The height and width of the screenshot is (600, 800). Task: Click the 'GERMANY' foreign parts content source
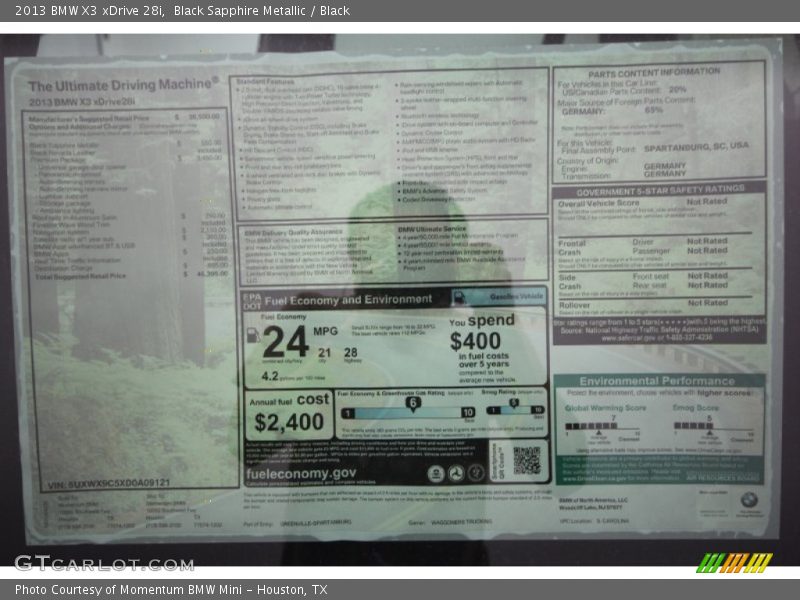583,111
